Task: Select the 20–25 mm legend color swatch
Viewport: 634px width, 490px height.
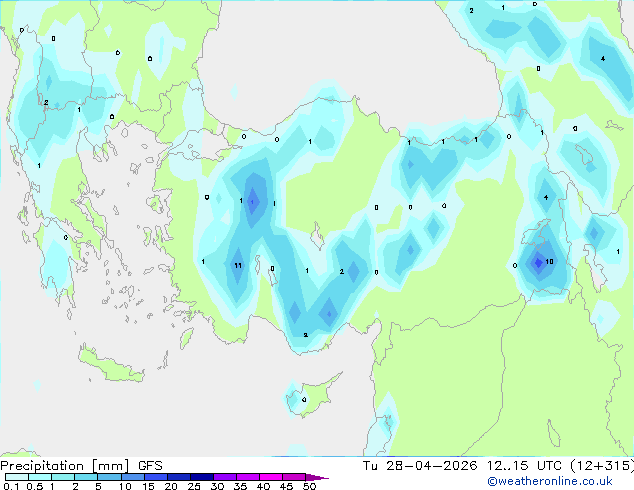Action: pyautogui.click(x=179, y=477)
